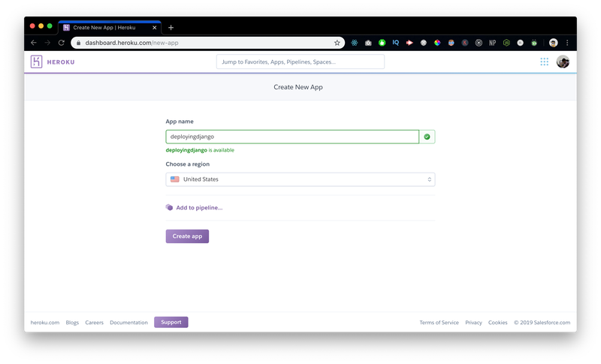Viewport: 601px width, 364px height.
Task: Click 'deployingdjango is available' message
Action: pos(200,150)
